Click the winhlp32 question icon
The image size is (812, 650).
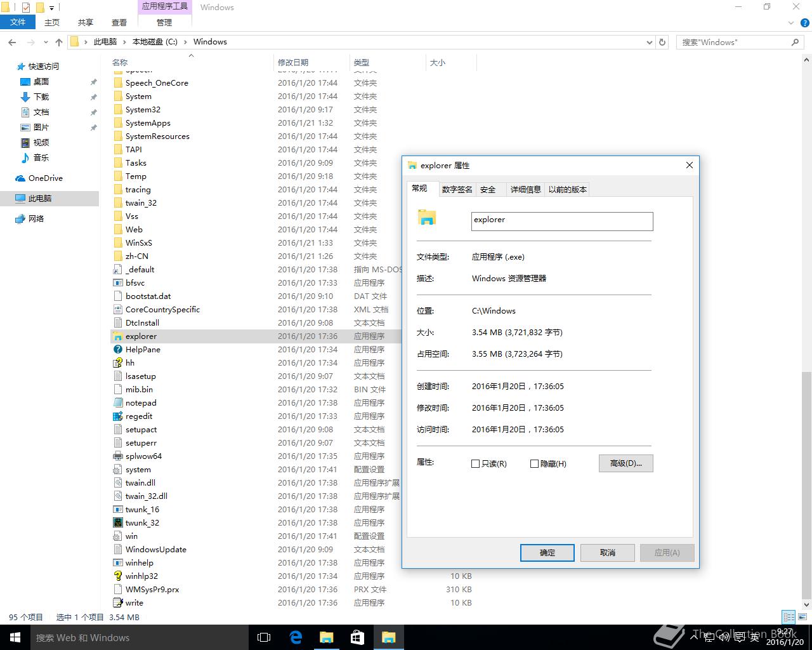click(117, 576)
